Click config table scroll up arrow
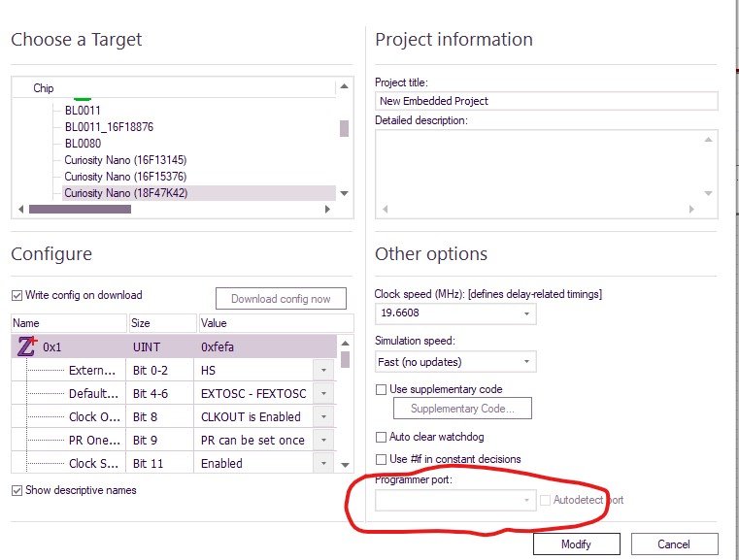 (x=345, y=344)
